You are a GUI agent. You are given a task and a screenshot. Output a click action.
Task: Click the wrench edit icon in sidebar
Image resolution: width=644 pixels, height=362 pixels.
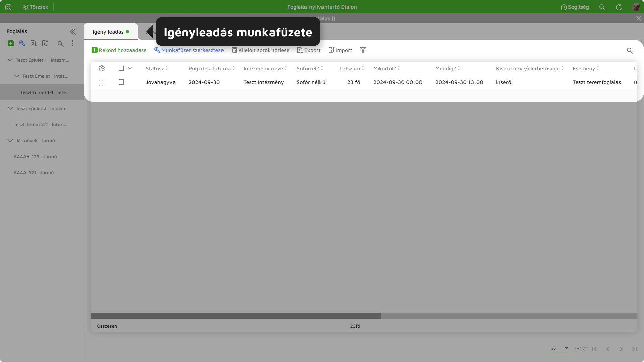coord(22,43)
